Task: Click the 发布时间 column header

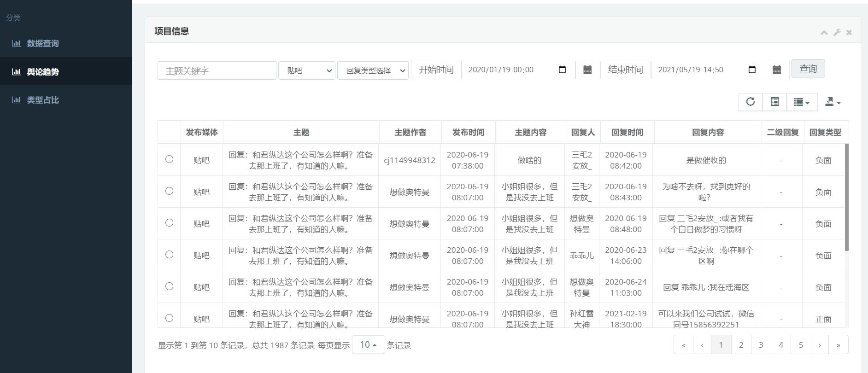Action: [x=469, y=132]
